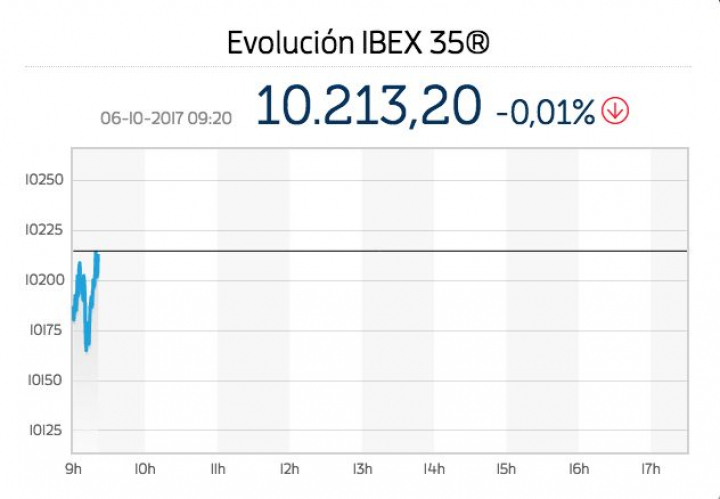Viewport: 720px width, 499px height.
Task: Click the 17h time axis label
Action: 650,468
